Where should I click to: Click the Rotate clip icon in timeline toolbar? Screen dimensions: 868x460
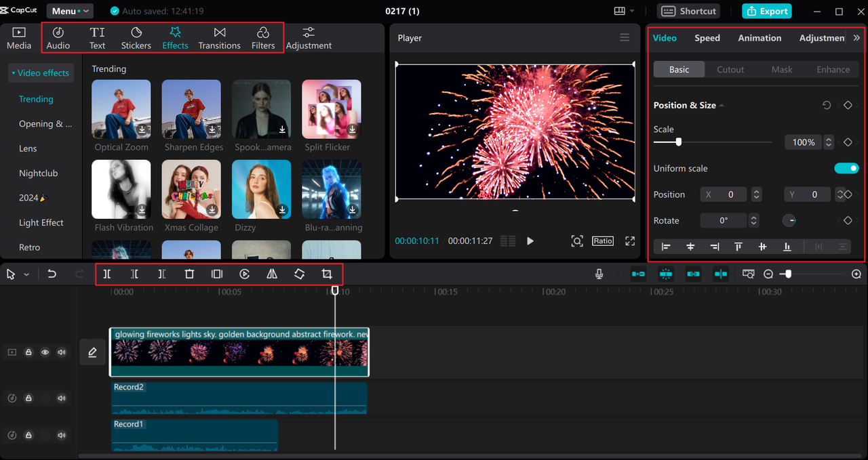[x=299, y=274]
